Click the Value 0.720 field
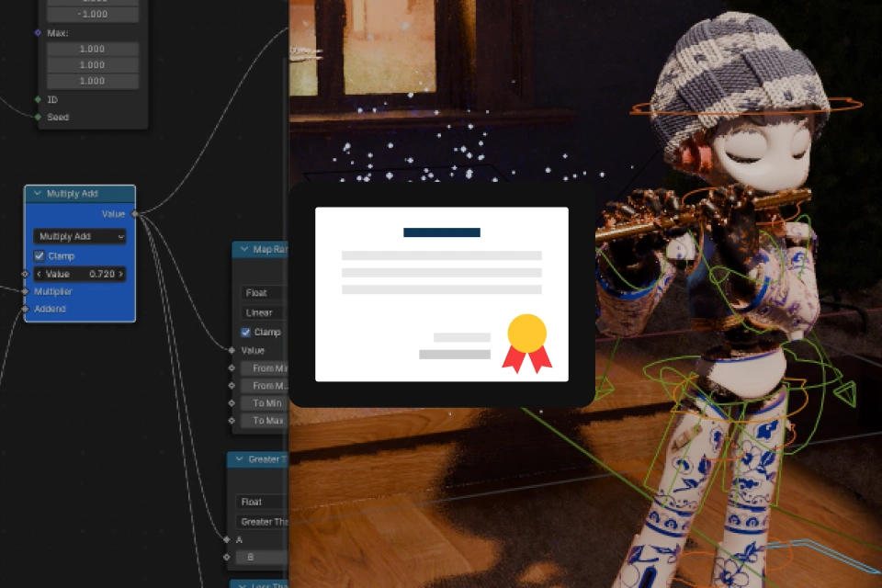Screen dimensions: 882x588 tap(79, 274)
